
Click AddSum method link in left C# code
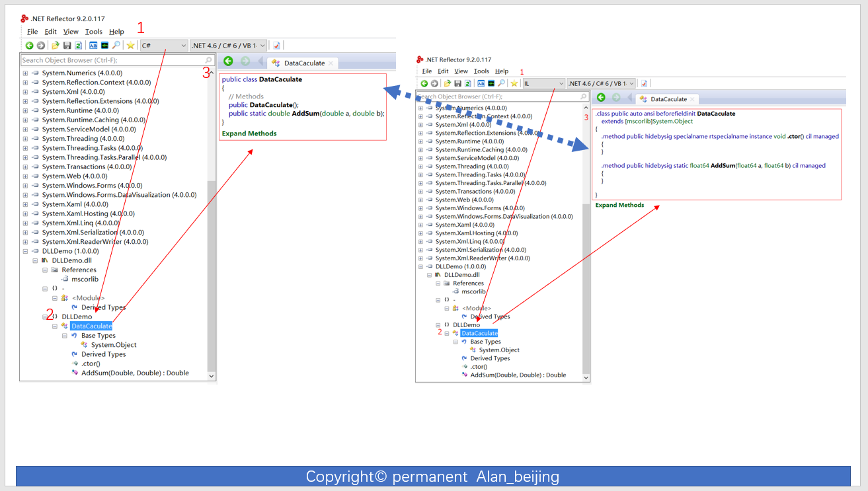305,114
